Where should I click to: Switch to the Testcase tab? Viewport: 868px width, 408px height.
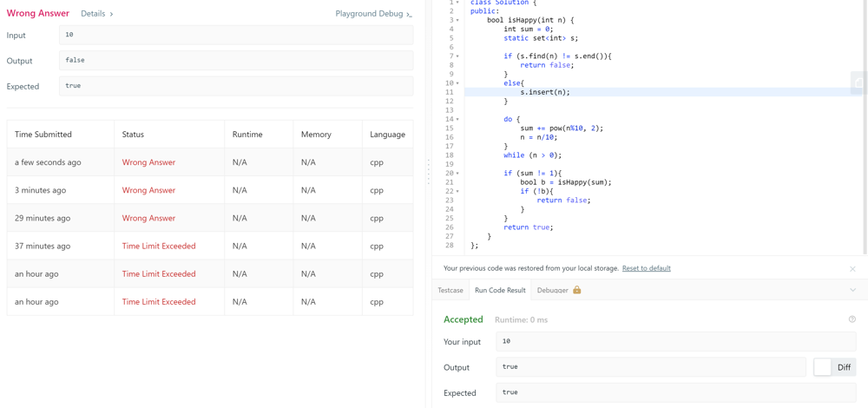450,290
